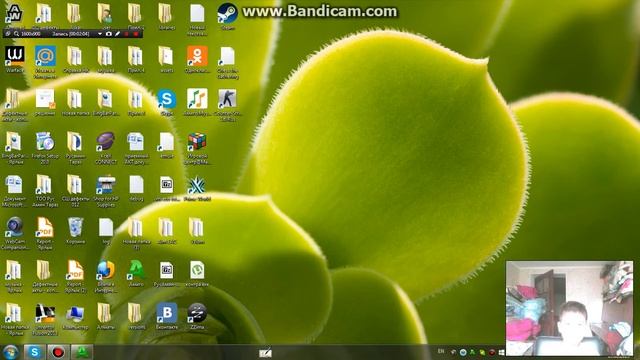
Task: Stop recording via the Bandicam red button
Action: [136, 34]
